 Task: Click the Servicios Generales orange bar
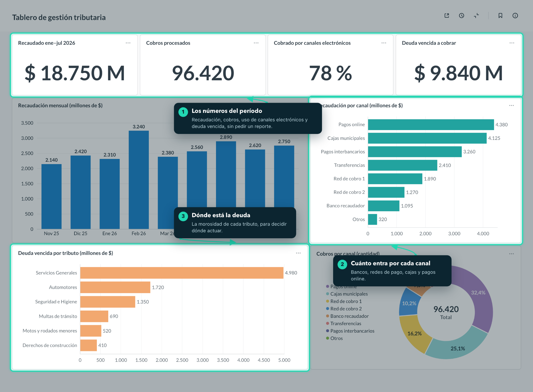coord(182,273)
